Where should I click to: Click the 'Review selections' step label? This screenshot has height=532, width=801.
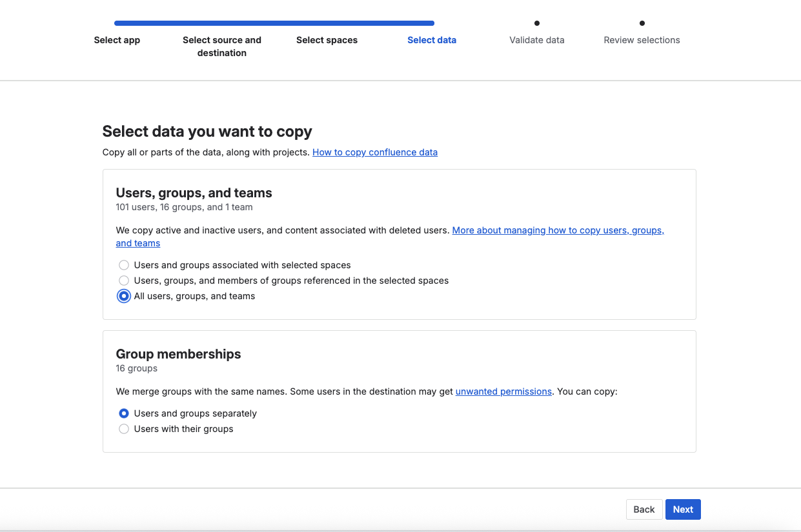click(642, 40)
